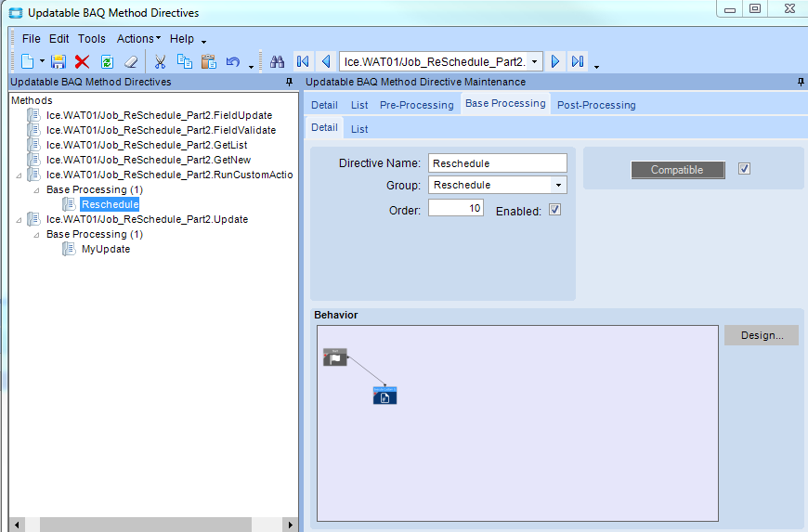Click the Order number field
808x532 pixels.
[x=455, y=208]
